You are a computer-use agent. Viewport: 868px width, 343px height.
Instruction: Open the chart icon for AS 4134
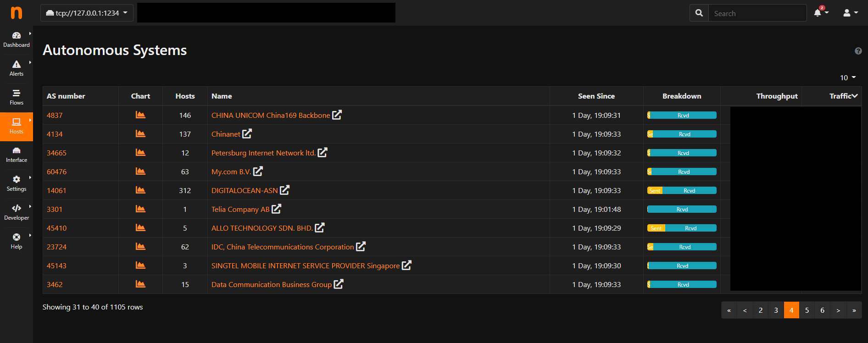tap(140, 133)
